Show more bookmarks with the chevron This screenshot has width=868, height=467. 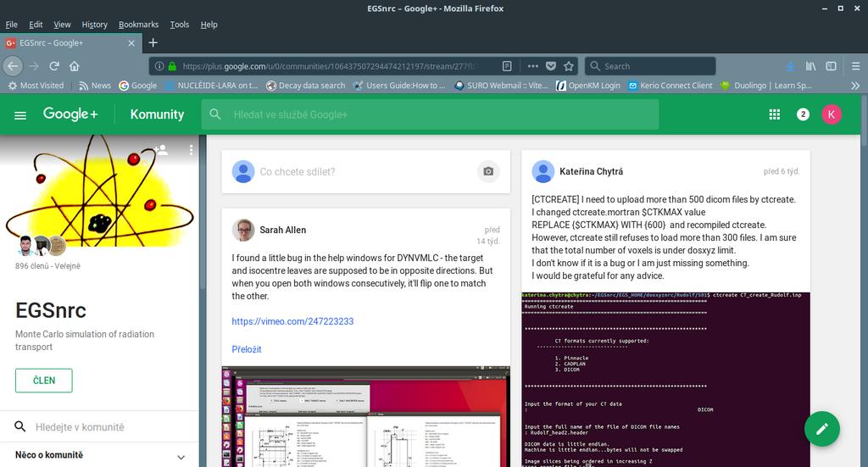[855, 86]
